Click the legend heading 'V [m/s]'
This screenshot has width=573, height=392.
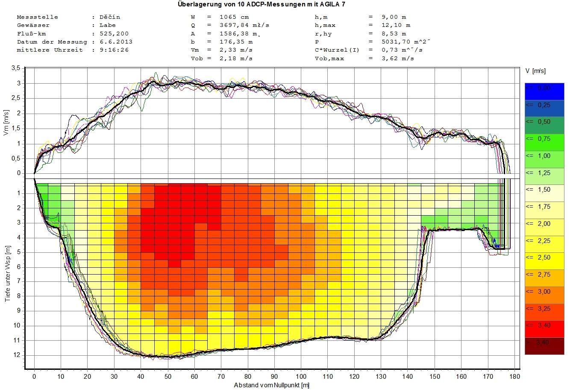tap(536, 71)
